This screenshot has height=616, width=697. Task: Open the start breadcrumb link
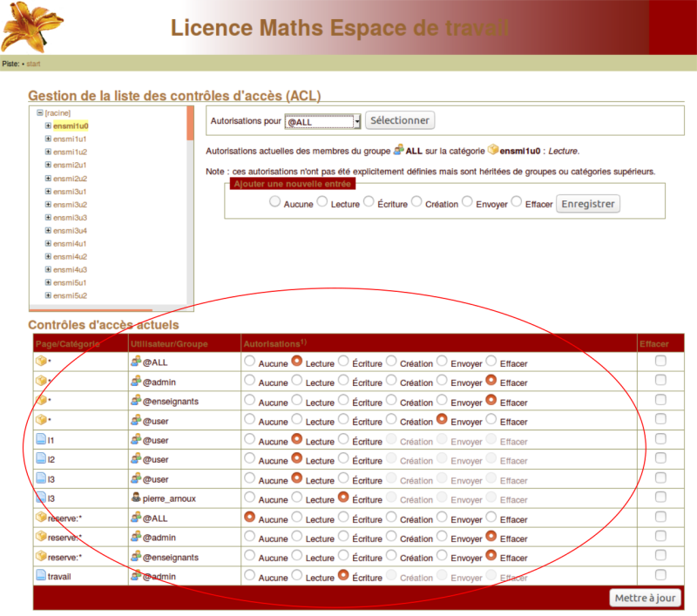[x=33, y=64]
